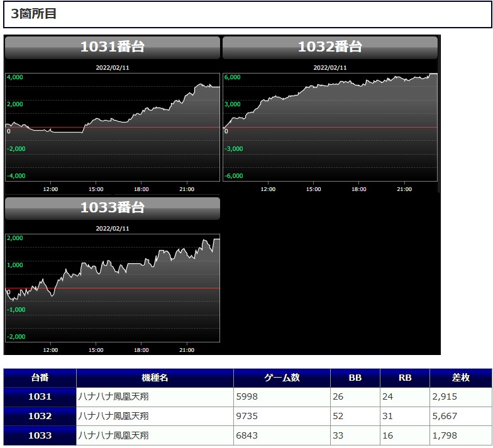493x448 pixels.
Task: Open the 1032番台 slump graph
Action: tap(330, 127)
